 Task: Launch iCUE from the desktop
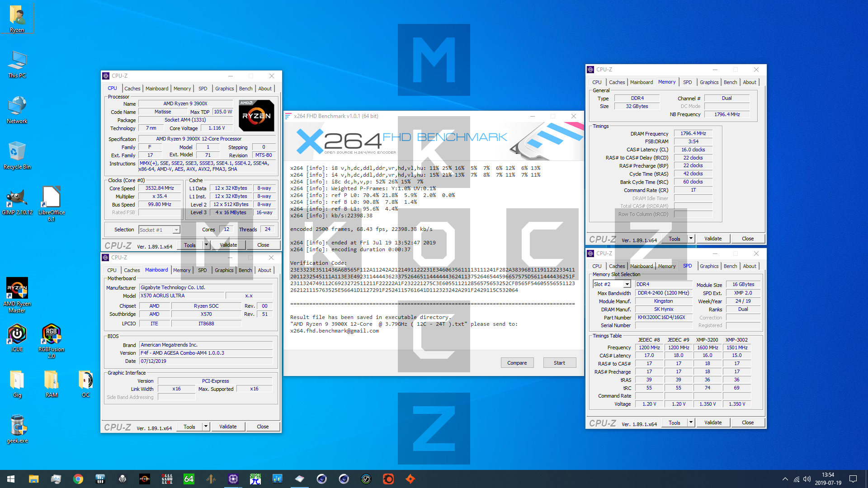tap(17, 338)
